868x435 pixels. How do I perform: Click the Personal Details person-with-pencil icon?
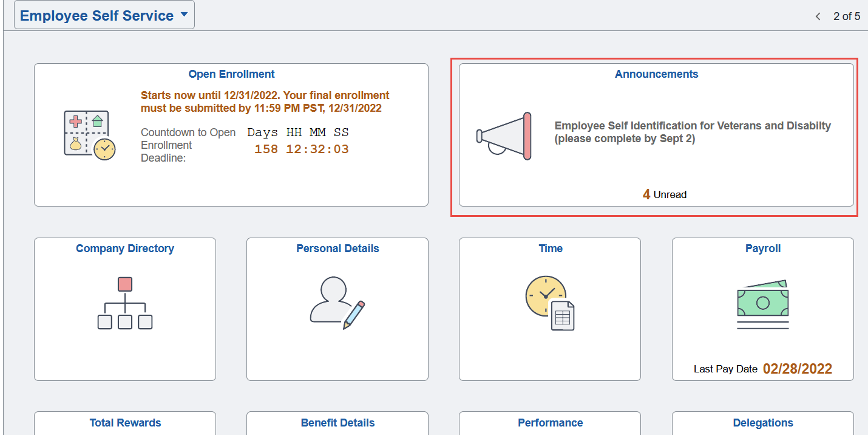(337, 303)
